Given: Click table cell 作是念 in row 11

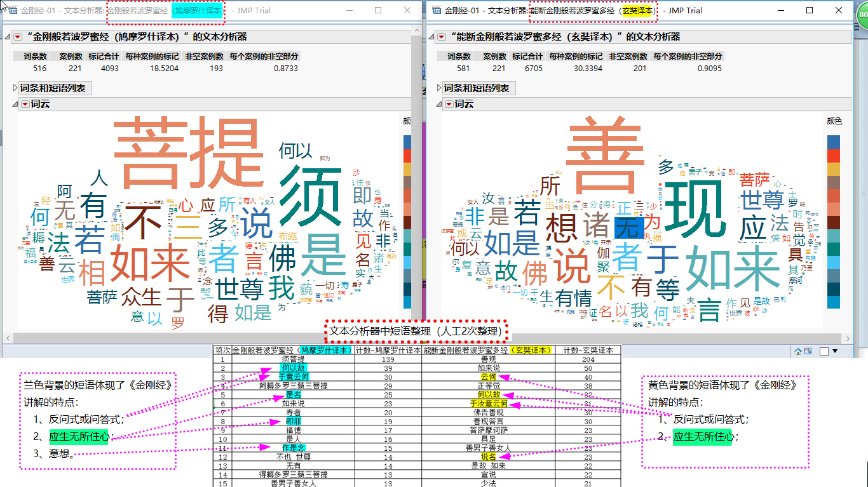Looking at the screenshot, I should click(293, 448).
